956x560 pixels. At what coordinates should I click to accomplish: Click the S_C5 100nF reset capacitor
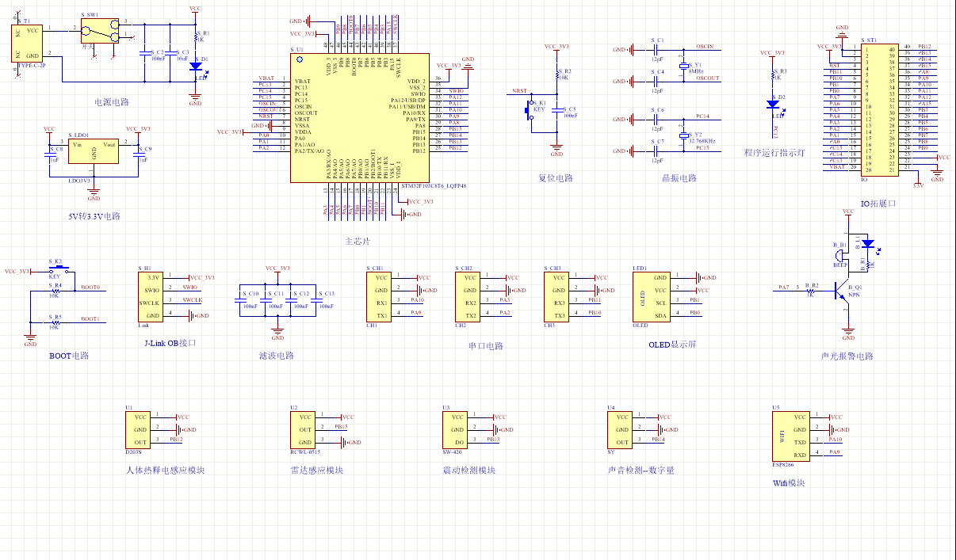click(x=557, y=111)
